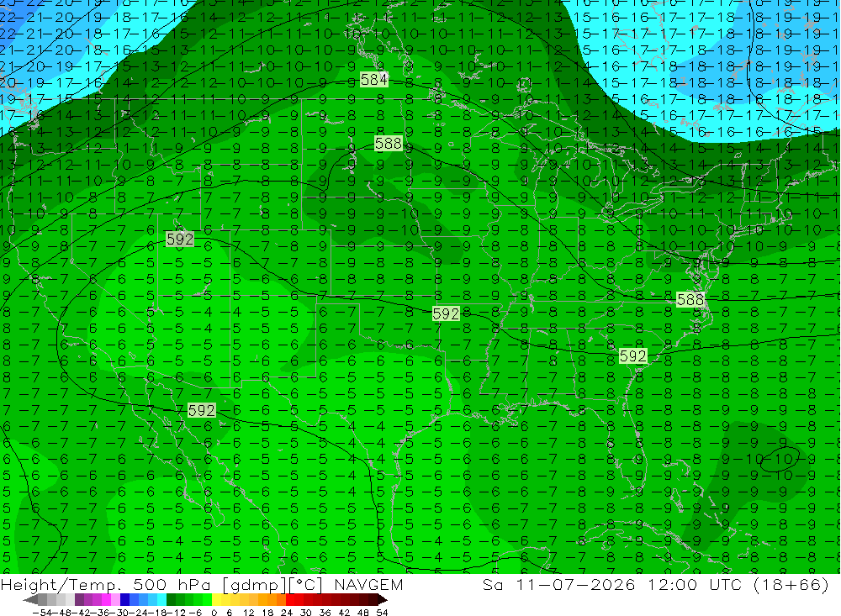Click the legend tick label '12'
Screen dimensions: 841x616
tap(248, 613)
